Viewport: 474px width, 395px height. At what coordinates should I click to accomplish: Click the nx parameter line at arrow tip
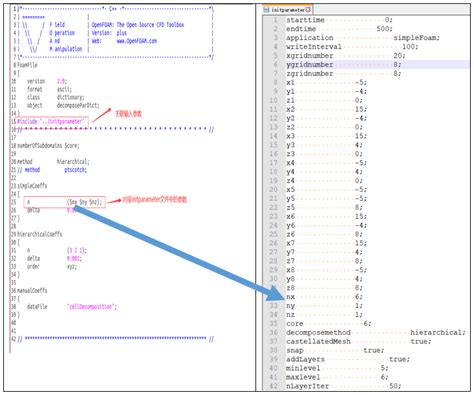pos(324,297)
